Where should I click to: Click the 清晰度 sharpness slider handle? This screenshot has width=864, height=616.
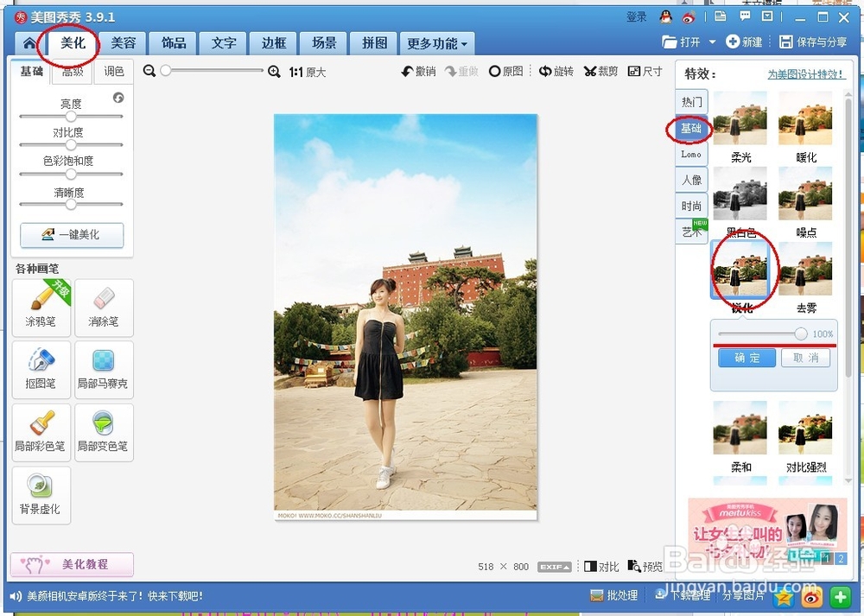coord(71,204)
